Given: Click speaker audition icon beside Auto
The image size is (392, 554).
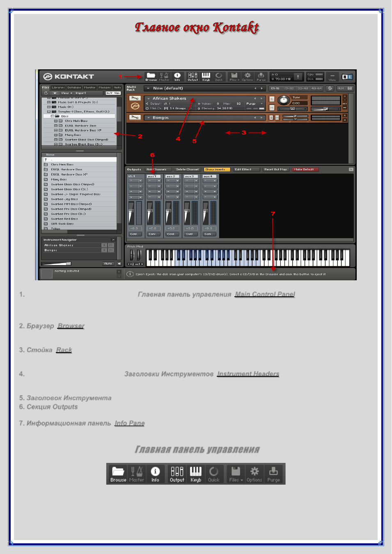Looking at the screenshot, I should click(x=119, y=264).
